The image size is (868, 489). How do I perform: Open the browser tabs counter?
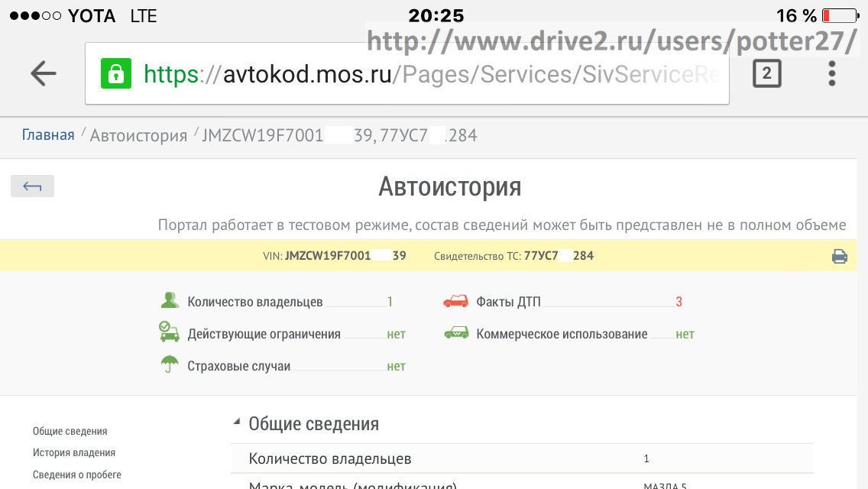tap(766, 73)
